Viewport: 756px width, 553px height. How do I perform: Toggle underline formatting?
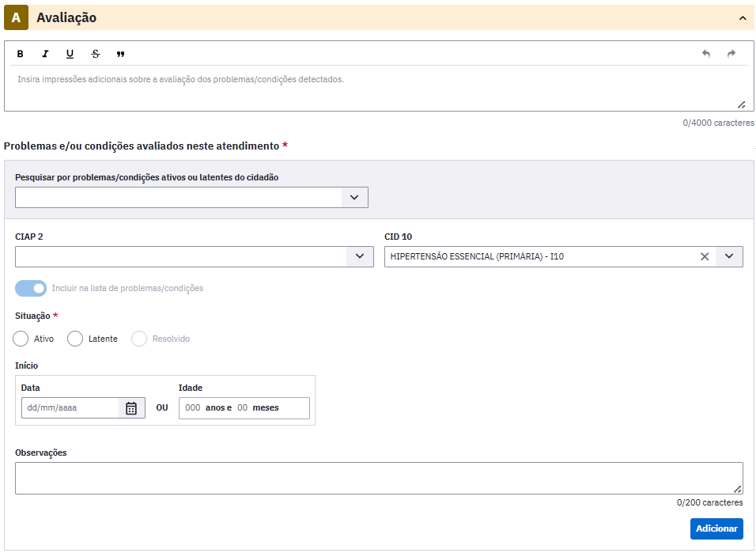(70, 54)
